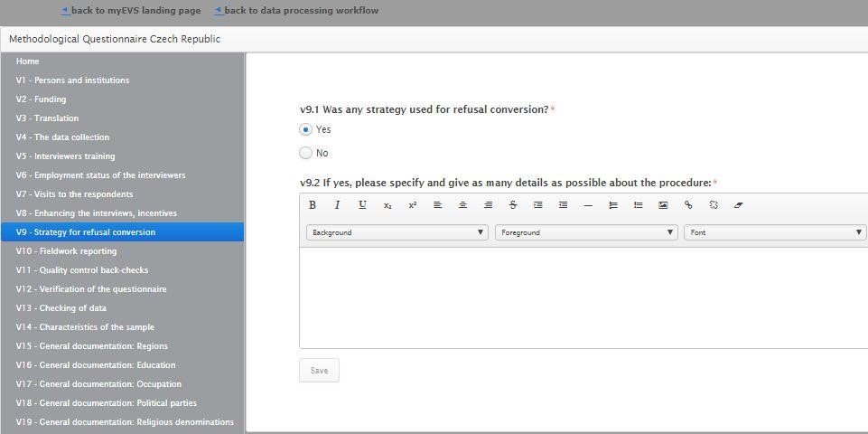Screen dimensions: 868x434
Task: Open V14 - Characteristics of the sample
Action: point(122,327)
